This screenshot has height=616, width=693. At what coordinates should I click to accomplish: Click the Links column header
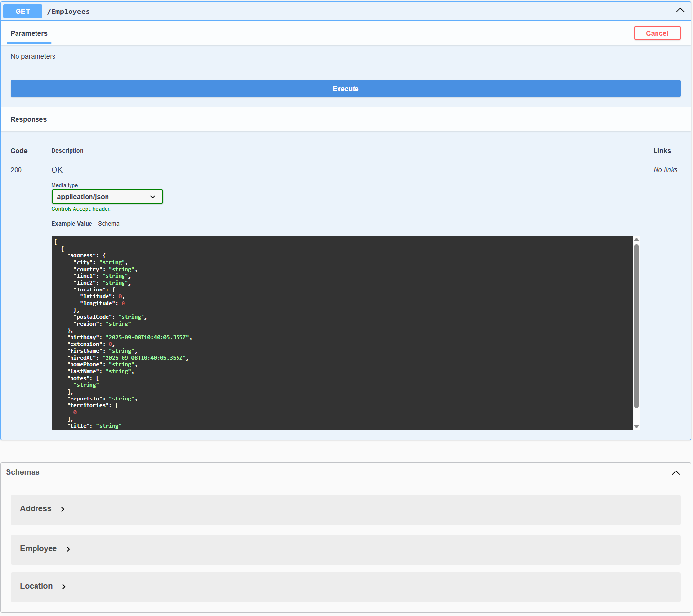[x=662, y=151]
